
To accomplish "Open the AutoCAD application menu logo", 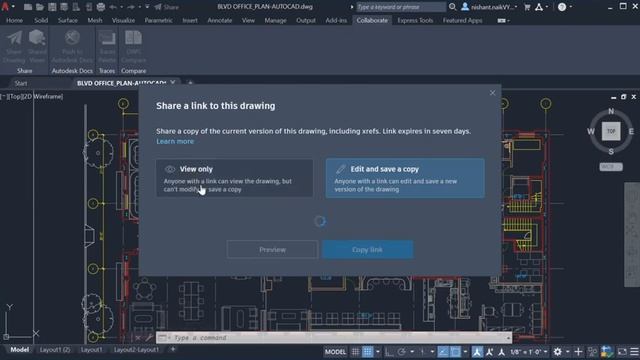I will tap(5, 7).
